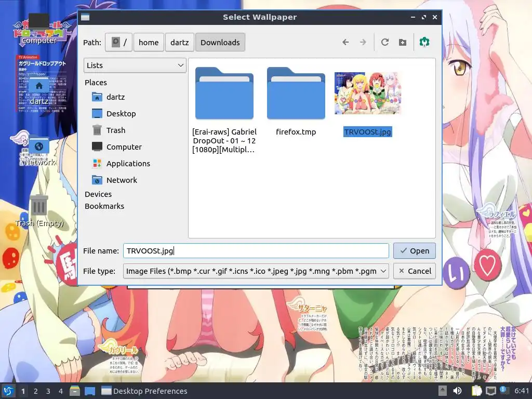
Task: Switch to workspace 2
Action: click(x=36, y=391)
